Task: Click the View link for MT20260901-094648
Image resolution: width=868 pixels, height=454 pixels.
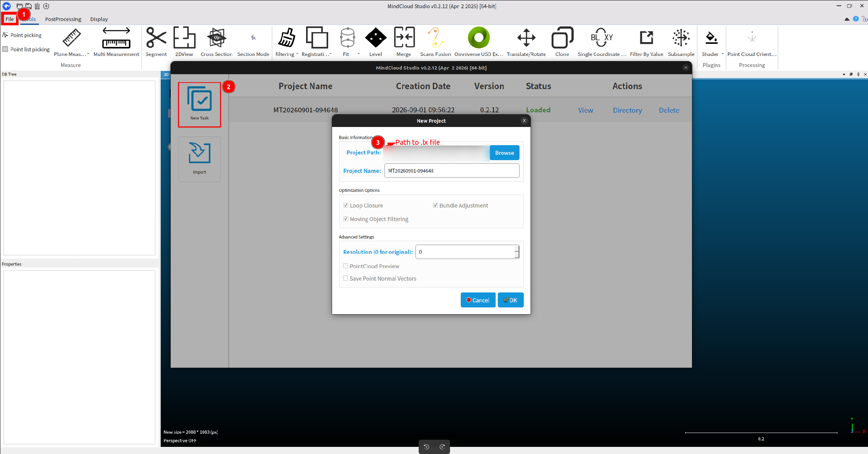Action: pos(585,110)
